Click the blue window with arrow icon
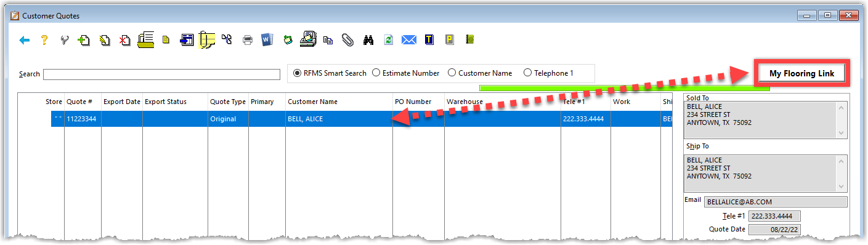The height and width of the screenshot is (245, 868). pyautogui.click(x=187, y=40)
